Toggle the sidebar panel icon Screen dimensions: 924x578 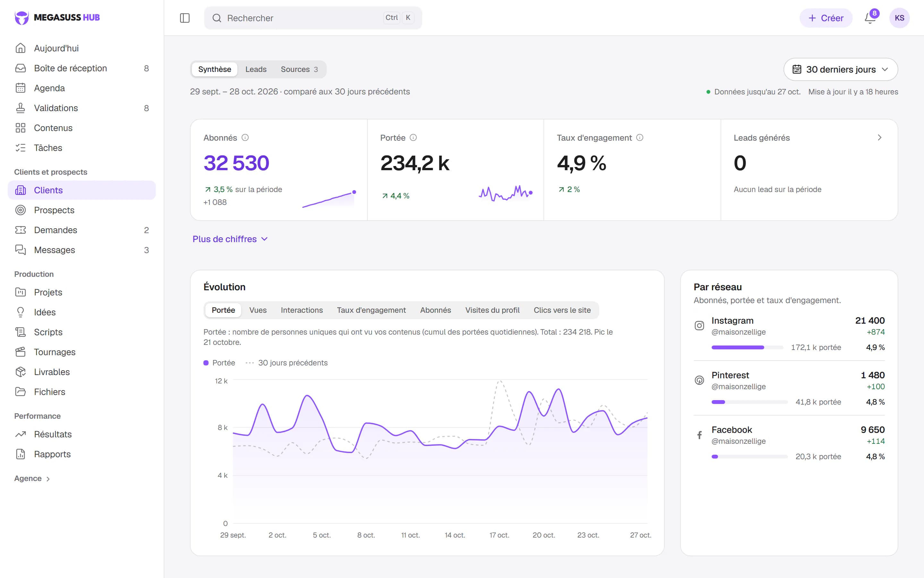(x=184, y=18)
